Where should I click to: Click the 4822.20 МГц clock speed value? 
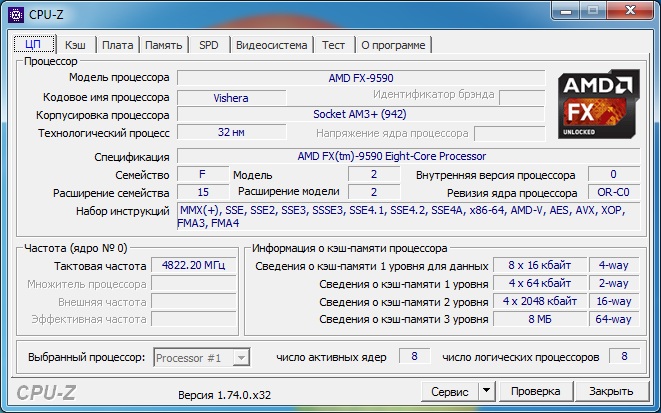pos(193,265)
